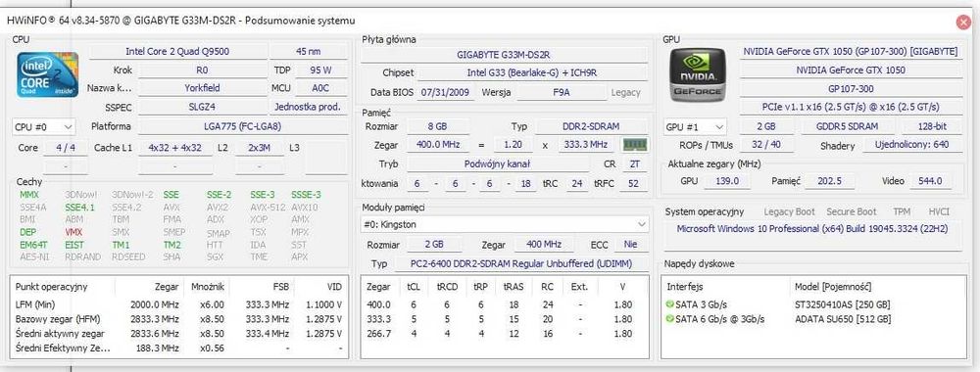The height and width of the screenshot is (372, 980).
Task: Click the 4x32 + 4x32 Cache L1 value
Action: [x=175, y=148]
